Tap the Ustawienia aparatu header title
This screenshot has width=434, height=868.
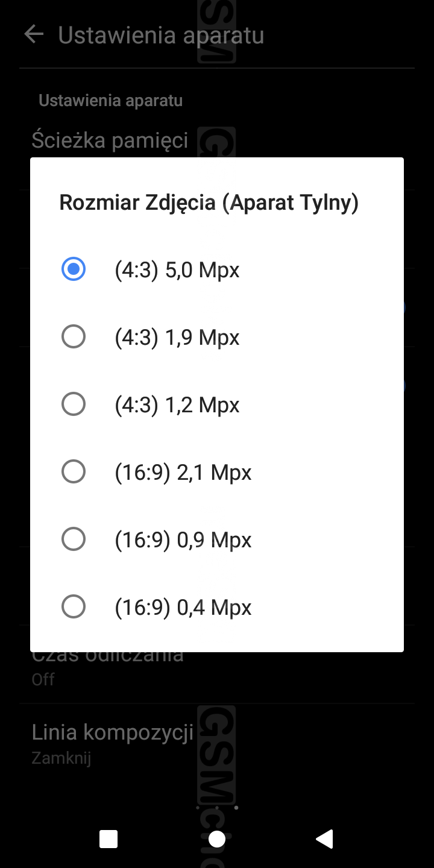pyautogui.click(x=161, y=35)
